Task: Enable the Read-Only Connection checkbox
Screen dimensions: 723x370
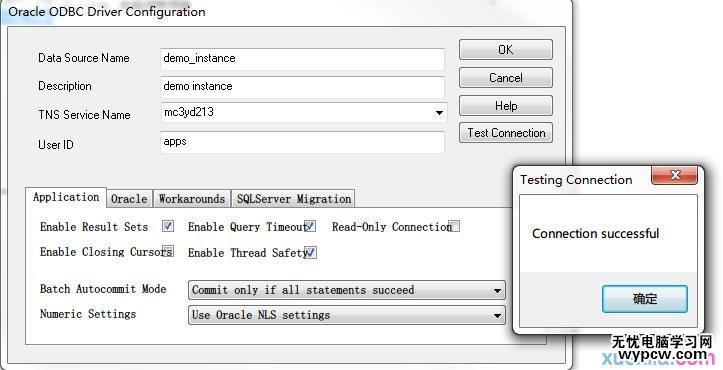Action: click(x=455, y=227)
